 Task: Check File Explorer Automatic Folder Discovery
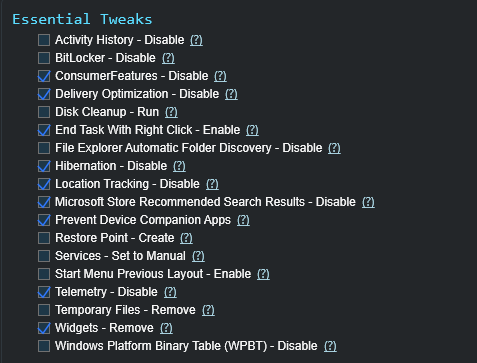pos(44,148)
